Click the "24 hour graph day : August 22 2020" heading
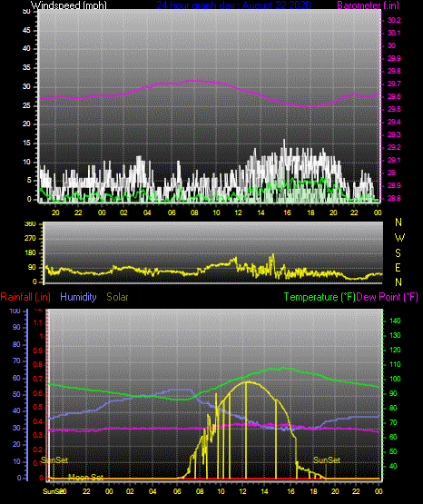Screen dimensions: 423x504 coord(233,5)
